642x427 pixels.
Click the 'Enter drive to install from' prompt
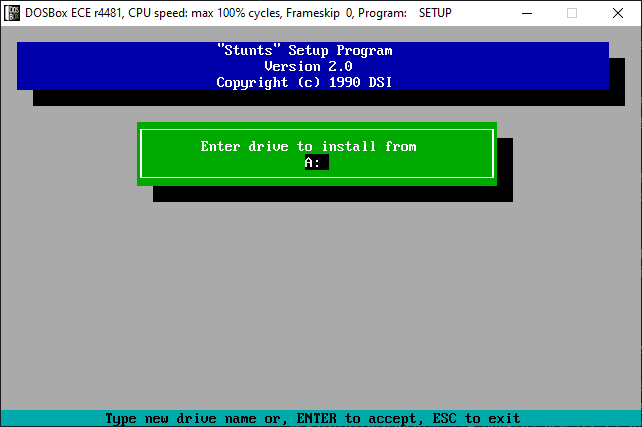click(308, 147)
